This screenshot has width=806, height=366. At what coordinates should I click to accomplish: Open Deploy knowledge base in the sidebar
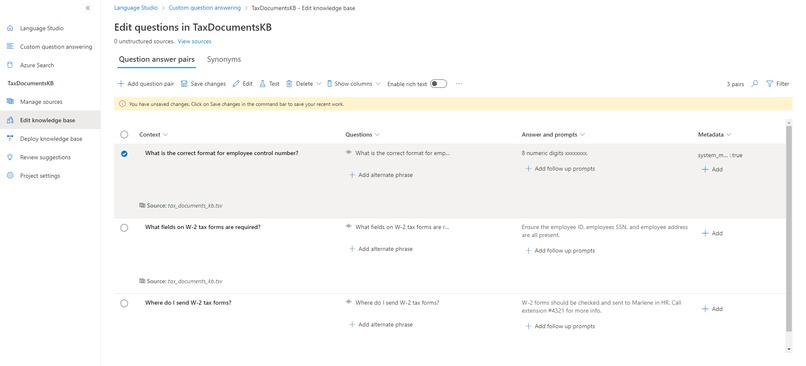pos(50,139)
